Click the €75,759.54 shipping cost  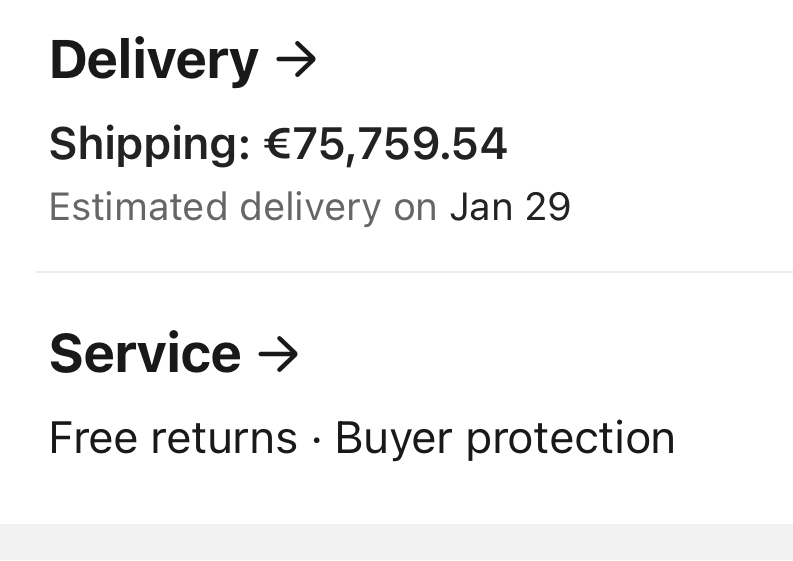[x=385, y=144]
